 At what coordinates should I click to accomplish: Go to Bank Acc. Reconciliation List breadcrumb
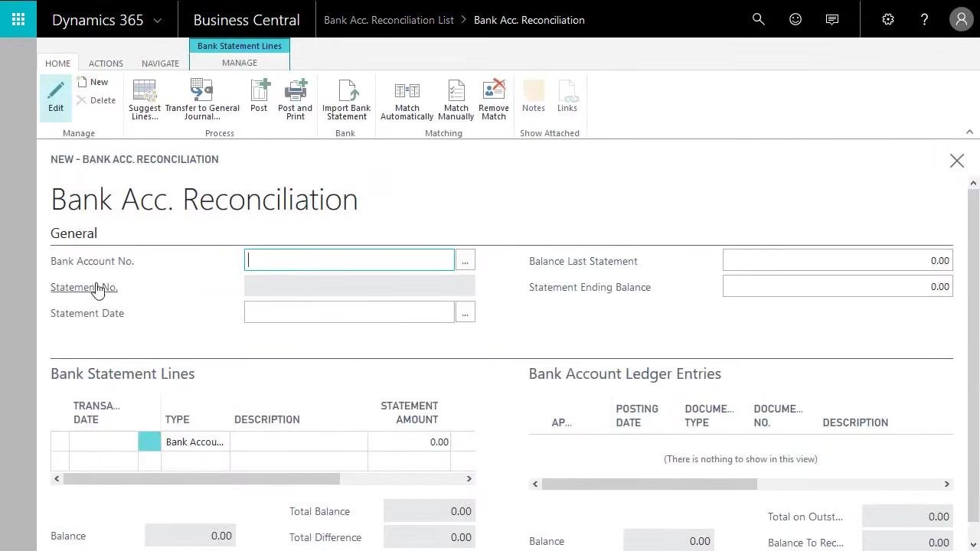[x=389, y=20]
